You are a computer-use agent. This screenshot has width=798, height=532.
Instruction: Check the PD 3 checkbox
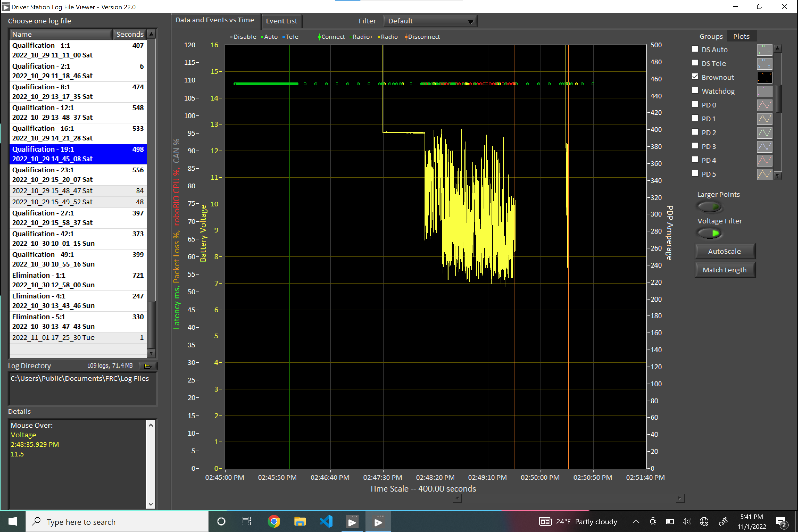[695, 146]
